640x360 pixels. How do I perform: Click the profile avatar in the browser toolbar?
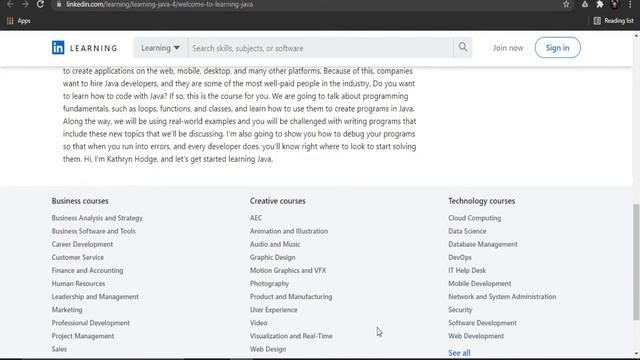[615, 4]
